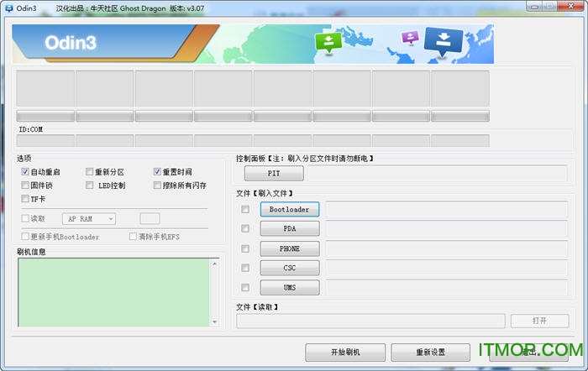Click the 打开 button
Screen dimensions: 588x371
tap(539, 321)
